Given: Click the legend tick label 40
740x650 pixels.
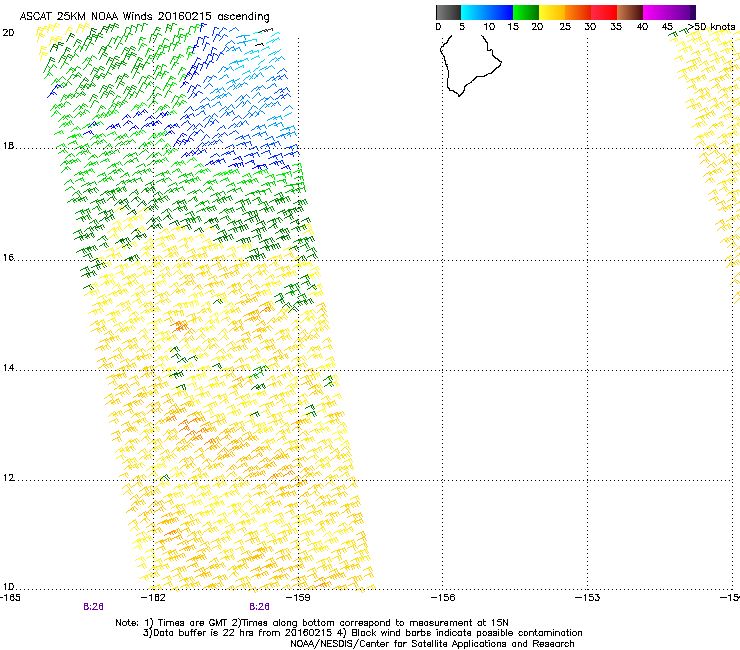Looking at the screenshot, I should coord(642,27).
